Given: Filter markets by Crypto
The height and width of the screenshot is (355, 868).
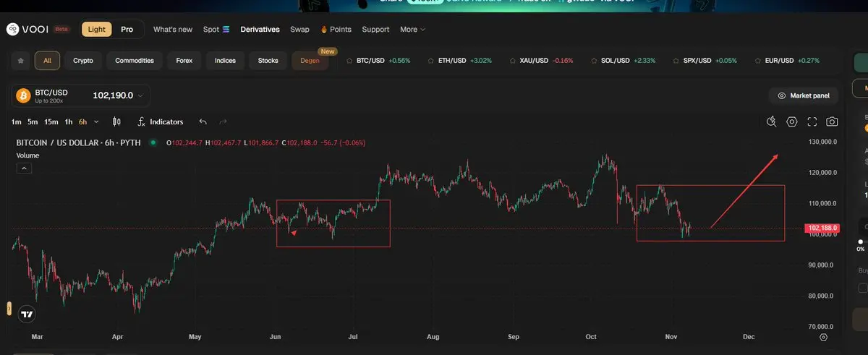Looking at the screenshot, I should coord(83,61).
